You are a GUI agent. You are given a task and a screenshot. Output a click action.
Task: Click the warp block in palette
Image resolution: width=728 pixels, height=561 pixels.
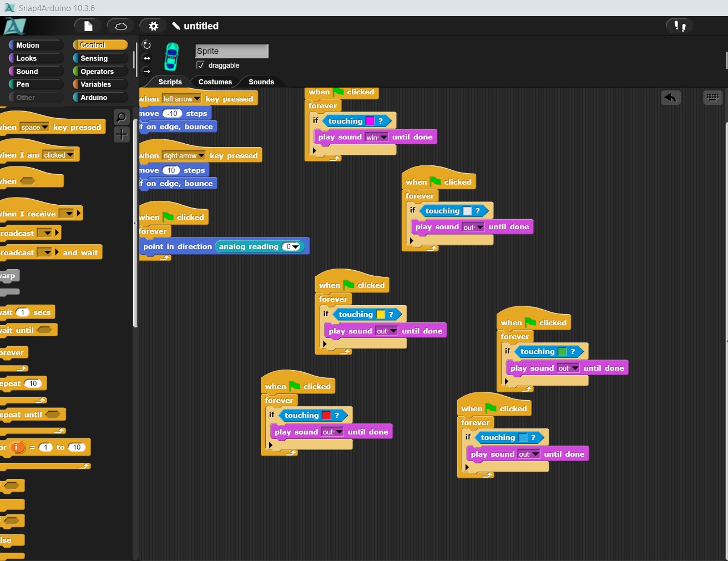(x=9, y=276)
